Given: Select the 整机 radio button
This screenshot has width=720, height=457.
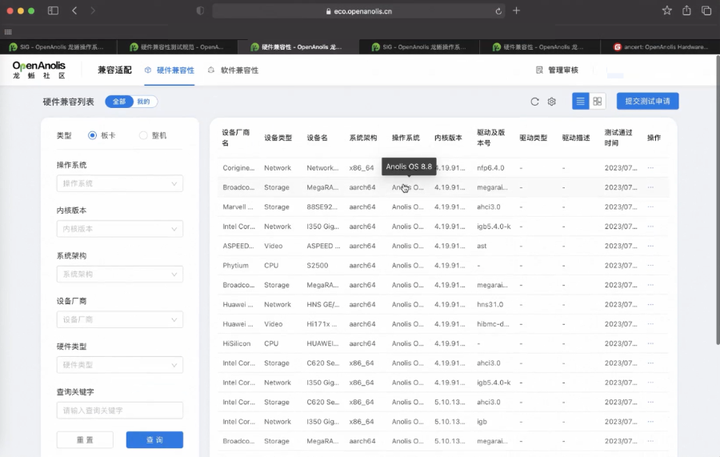Looking at the screenshot, I should [x=144, y=135].
